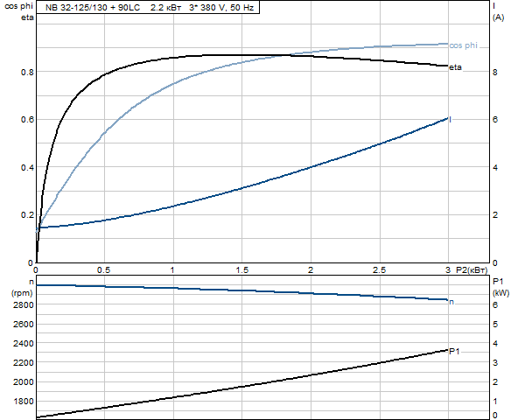Viewport: 518px width, 420px height.
Task: Click the P1 (kW) right axis title
Action: coord(500,287)
